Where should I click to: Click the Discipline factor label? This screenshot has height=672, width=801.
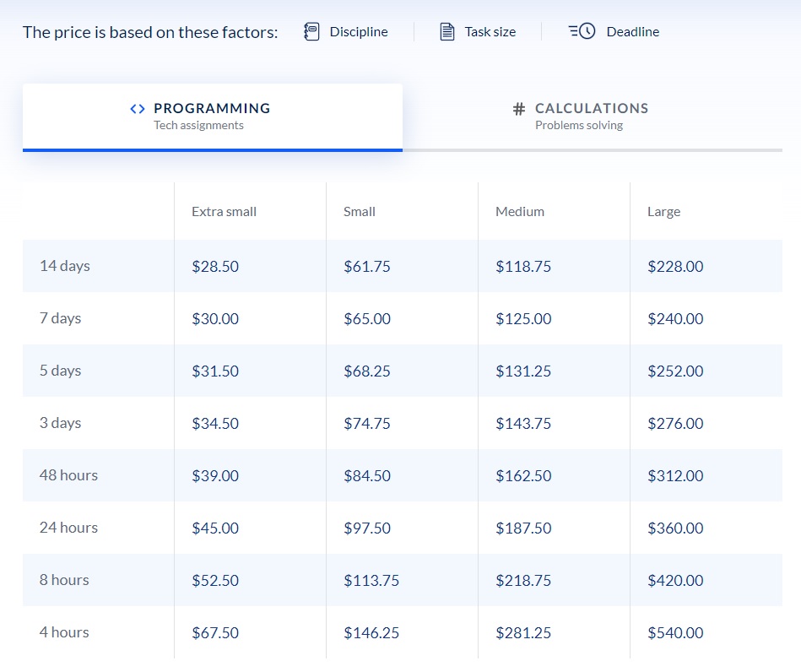[359, 32]
